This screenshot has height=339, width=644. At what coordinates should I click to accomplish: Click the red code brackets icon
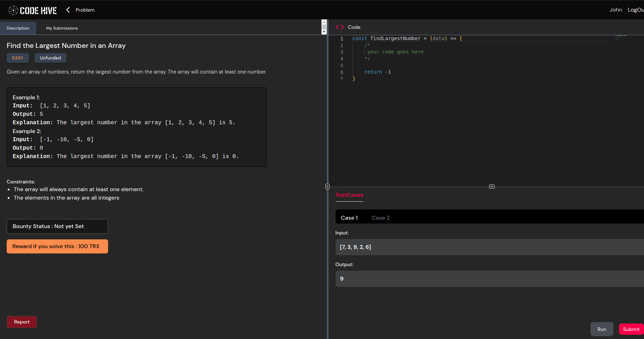[339, 27]
